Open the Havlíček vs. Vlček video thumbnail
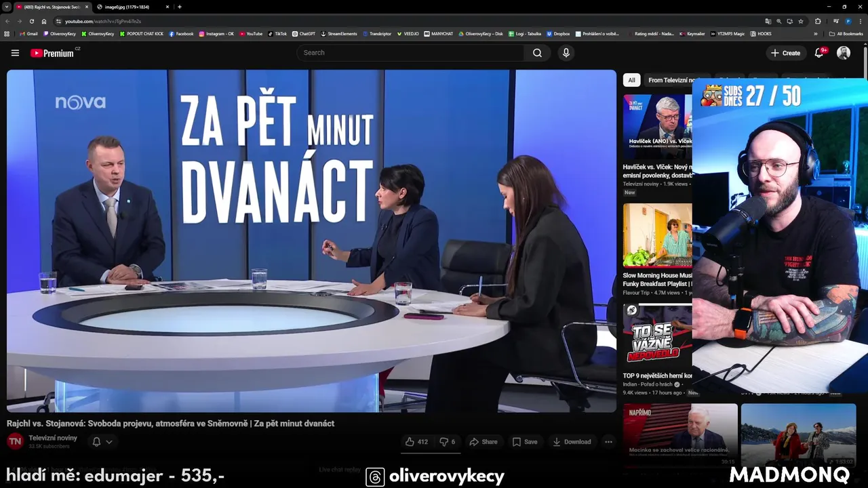The height and width of the screenshot is (488, 868). coord(657,126)
